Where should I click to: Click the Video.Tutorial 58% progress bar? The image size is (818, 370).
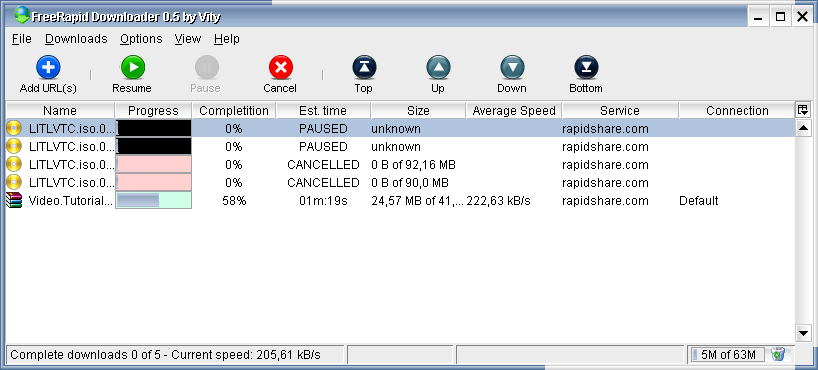point(153,201)
